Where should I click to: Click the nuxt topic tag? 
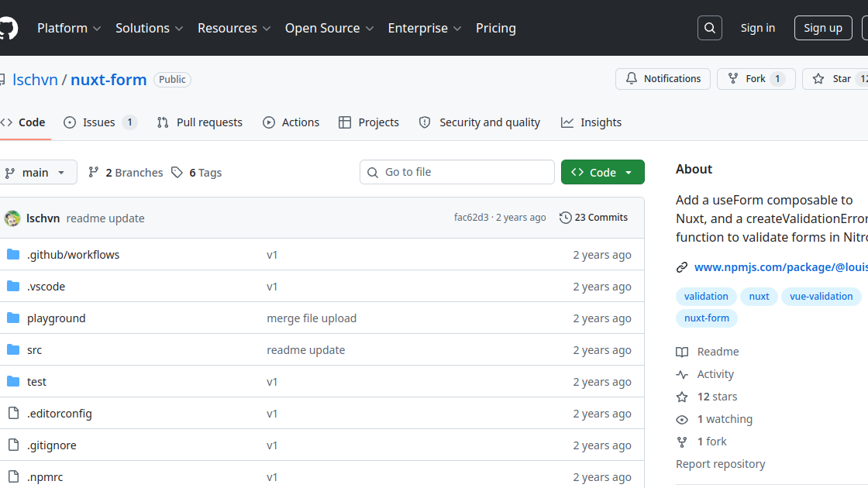click(759, 297)
